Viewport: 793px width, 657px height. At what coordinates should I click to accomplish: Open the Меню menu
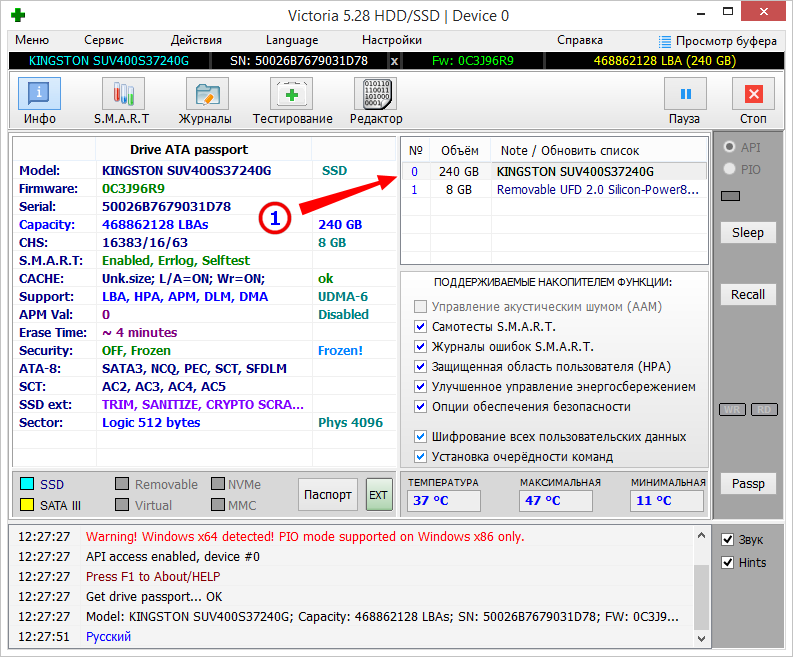32,40
